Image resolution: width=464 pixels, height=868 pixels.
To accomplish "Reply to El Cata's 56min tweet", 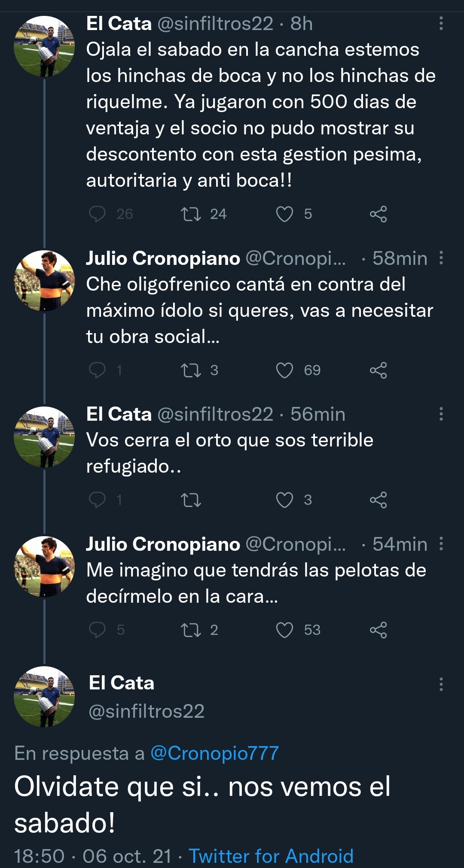I will pyautogui.click(x=97, y=500).
